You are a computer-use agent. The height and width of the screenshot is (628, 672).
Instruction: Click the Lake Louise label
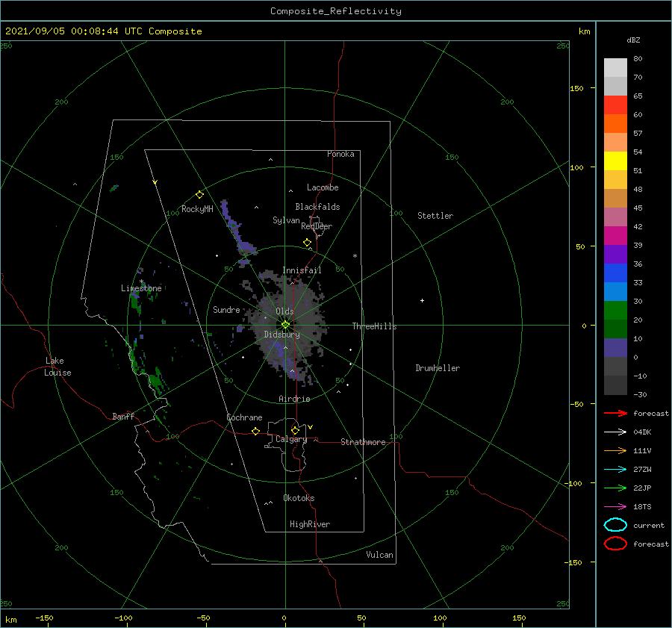point(57,367)
